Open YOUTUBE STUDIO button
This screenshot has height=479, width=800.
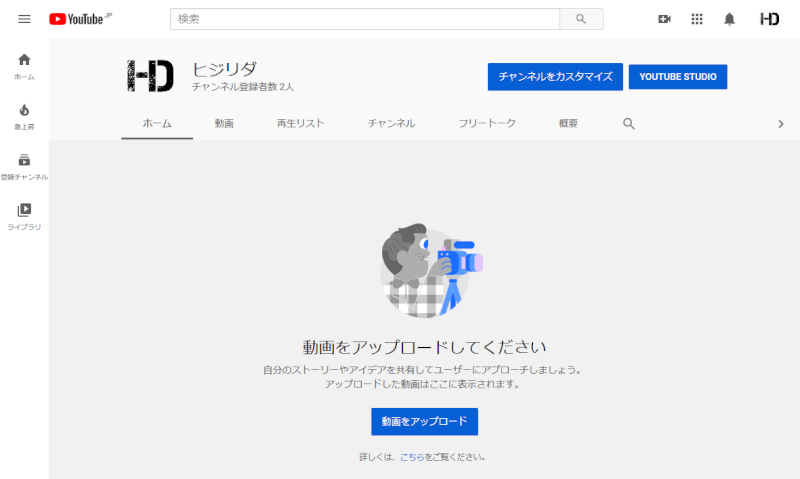678,77
